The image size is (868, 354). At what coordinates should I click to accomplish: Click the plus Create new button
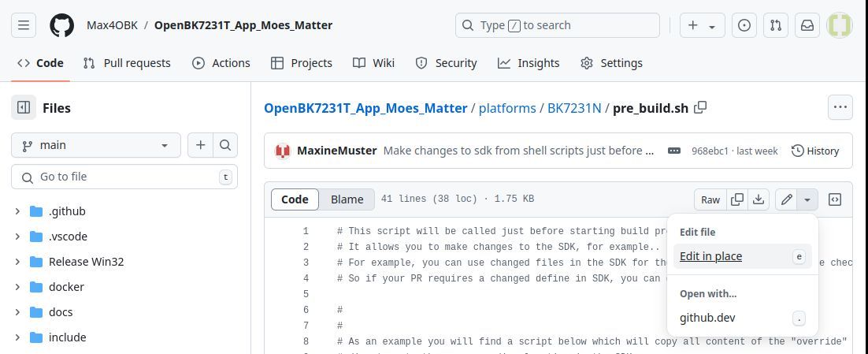coord(693,25)
